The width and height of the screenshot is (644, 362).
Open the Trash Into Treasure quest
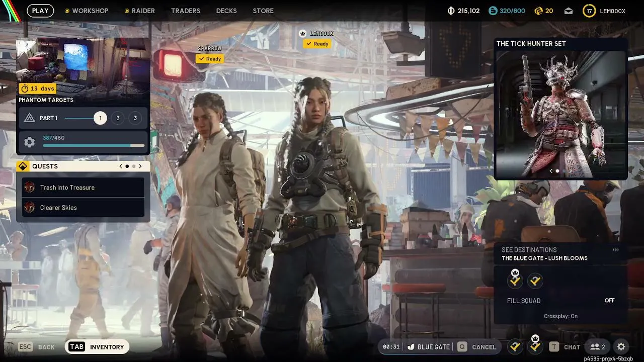point(83,188)
